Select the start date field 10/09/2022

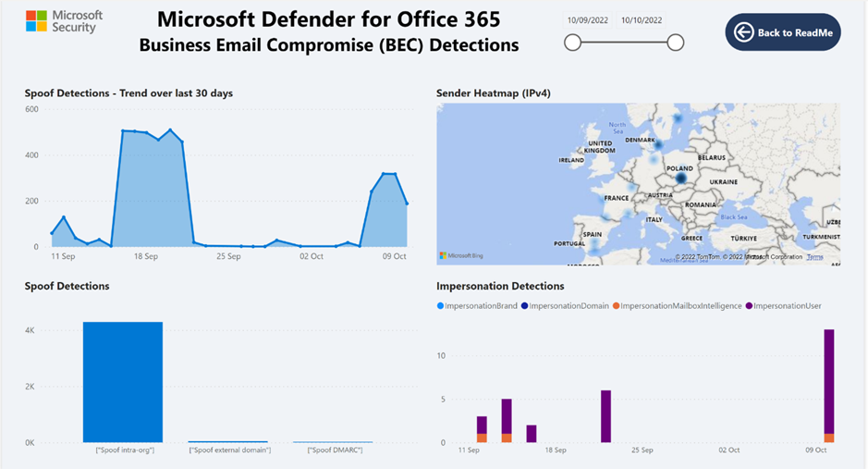tap(587, 20)
